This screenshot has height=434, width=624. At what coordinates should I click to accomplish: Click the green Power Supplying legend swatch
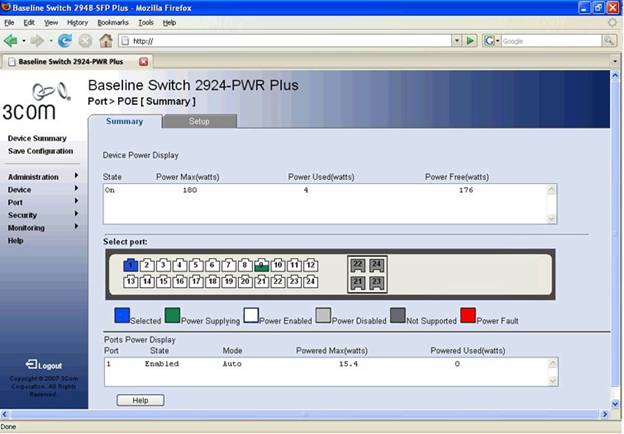pos(172,315)
